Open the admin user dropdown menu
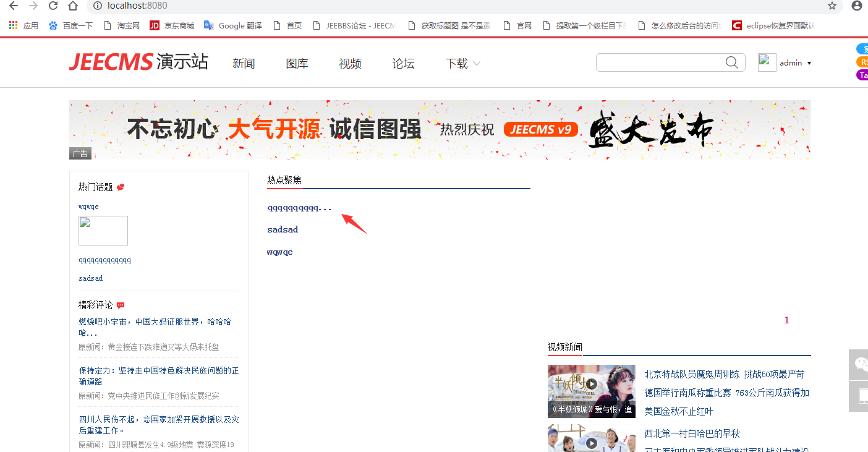 pos(795,63)
